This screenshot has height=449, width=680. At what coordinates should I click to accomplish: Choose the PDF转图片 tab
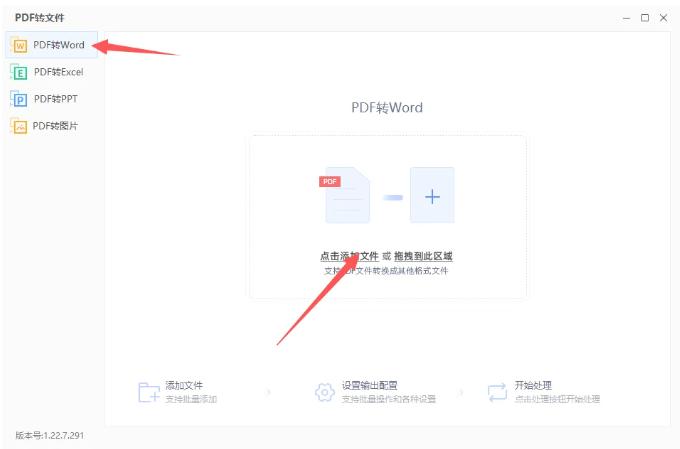52,126
